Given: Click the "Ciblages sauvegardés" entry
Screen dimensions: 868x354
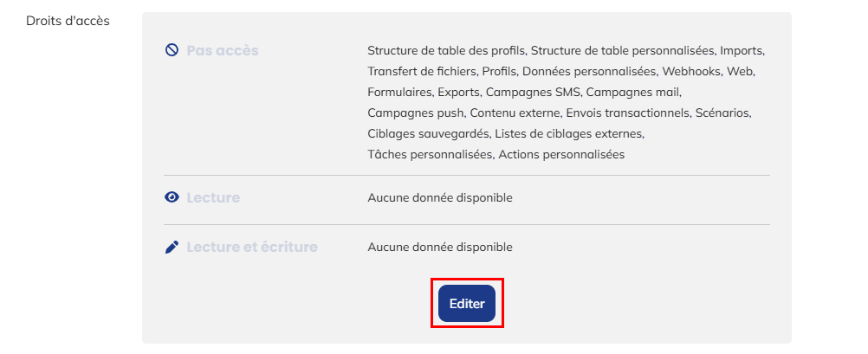Looking at the screenshot, I should (428, 133).
